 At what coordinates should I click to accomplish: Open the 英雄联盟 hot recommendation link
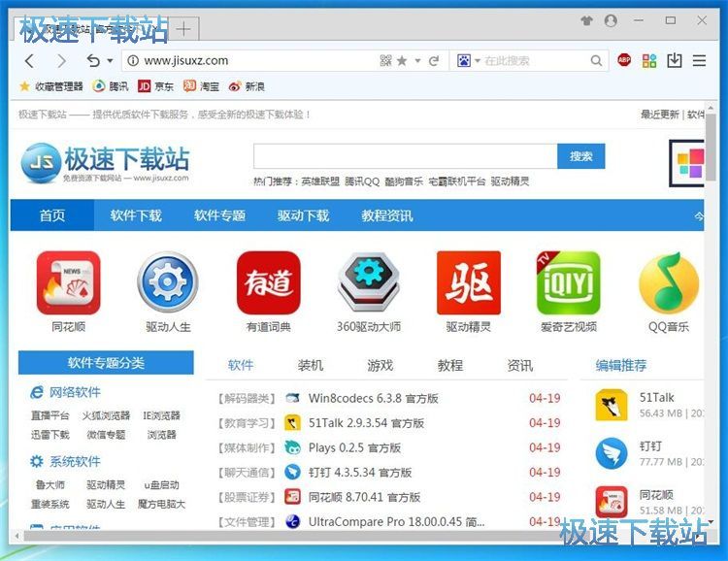pos(320,181)
